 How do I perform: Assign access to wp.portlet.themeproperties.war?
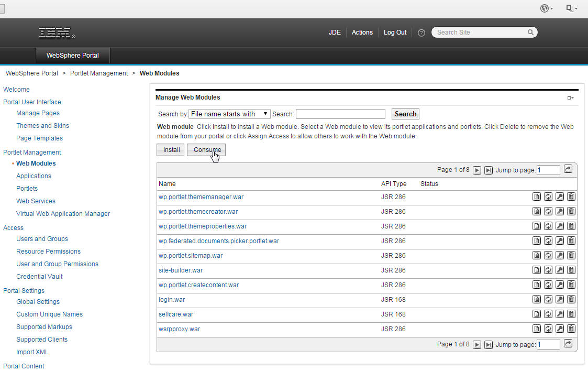(560, 226)
